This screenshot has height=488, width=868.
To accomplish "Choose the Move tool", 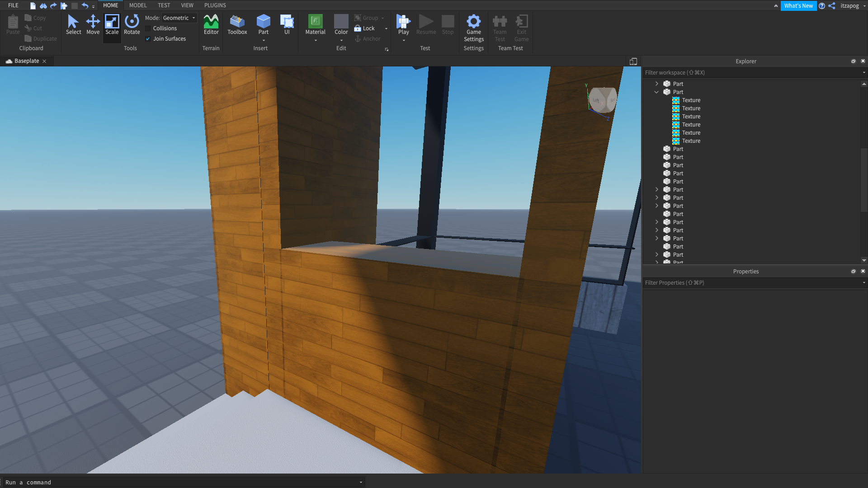I will click(93, 24).
